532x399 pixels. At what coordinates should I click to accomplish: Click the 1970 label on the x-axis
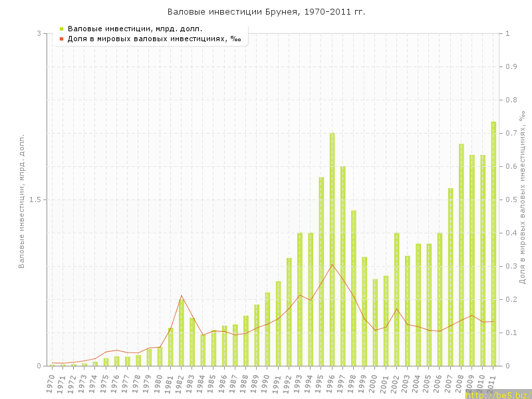51,383
